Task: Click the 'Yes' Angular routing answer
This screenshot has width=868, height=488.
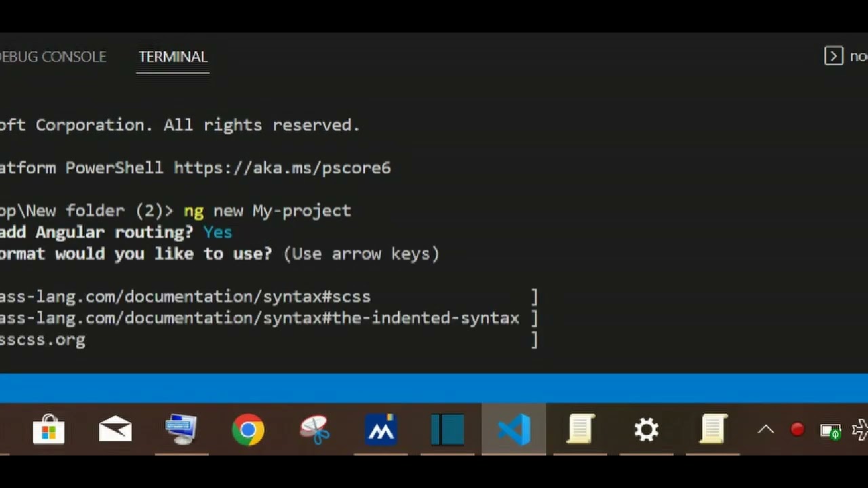Action: click(x=218, y=232)
